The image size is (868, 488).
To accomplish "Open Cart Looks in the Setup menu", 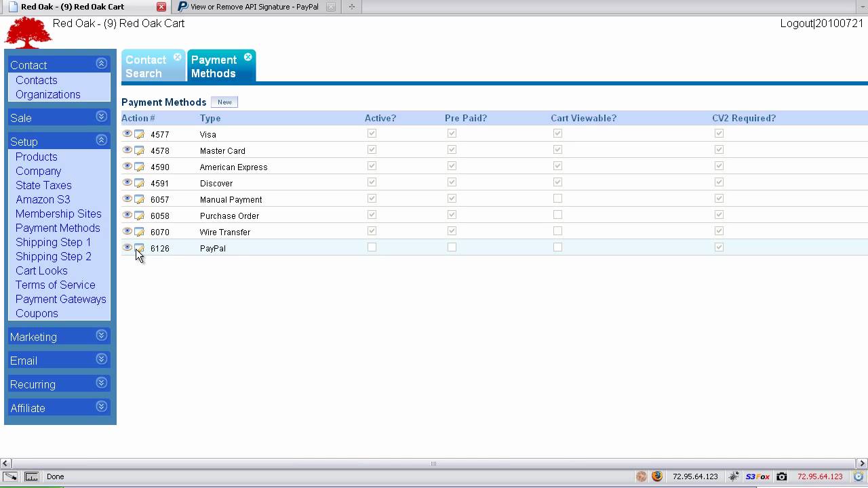I will click(x=41, y=270).
